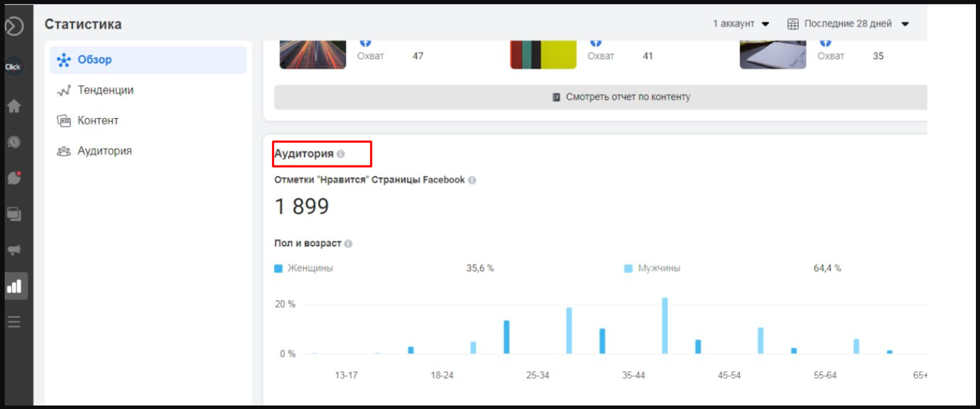Viewport: 980px width, 409px height.
Task: Expand the 1 аккаунт dropdown
Action: point(741,24)
